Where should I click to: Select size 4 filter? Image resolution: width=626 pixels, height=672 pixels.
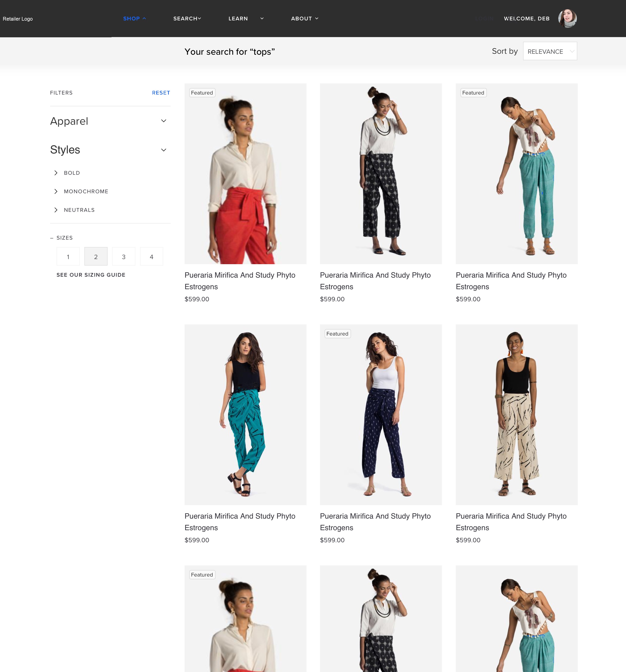pyautogui.click(x=151, y=257)
